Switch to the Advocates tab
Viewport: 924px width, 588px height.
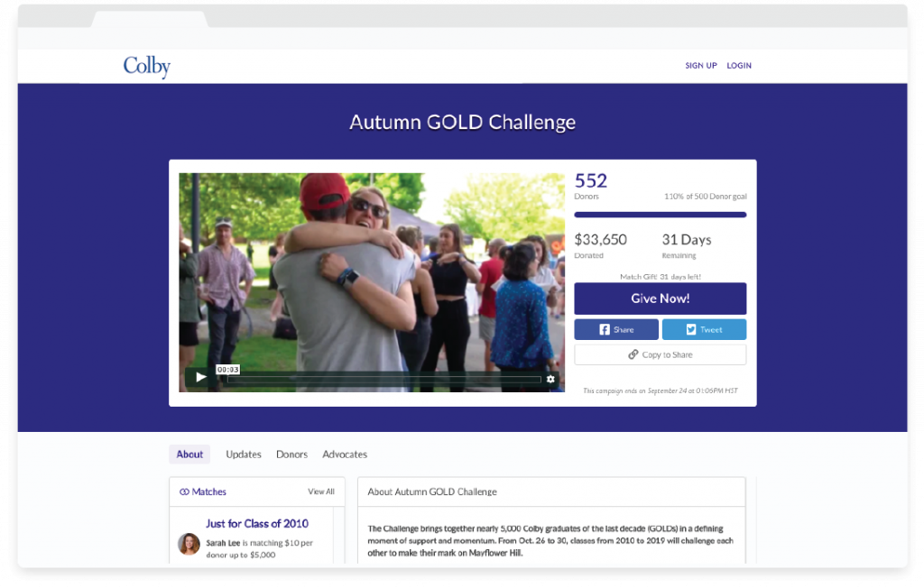345,455
